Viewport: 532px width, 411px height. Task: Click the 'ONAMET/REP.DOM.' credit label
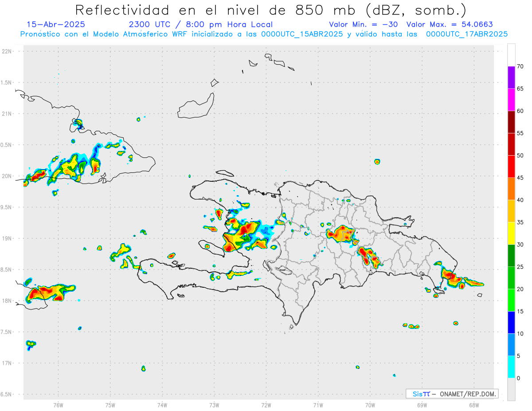pyautogui.click(x=467, y=394)
